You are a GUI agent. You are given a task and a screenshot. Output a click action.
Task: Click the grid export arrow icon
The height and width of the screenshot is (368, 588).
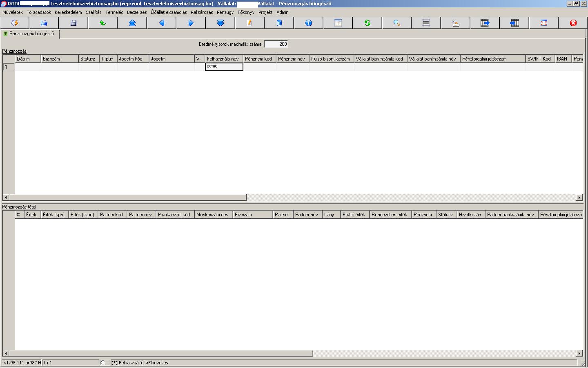(485, 23)
